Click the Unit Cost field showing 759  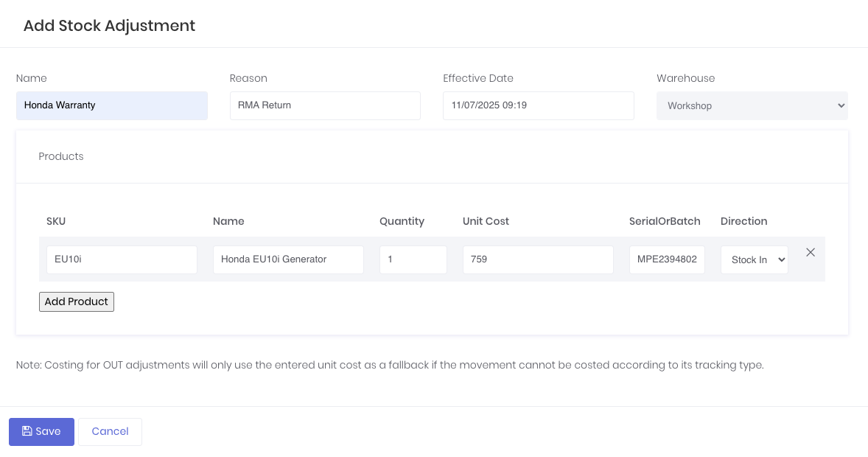click(x=538, y=259)
